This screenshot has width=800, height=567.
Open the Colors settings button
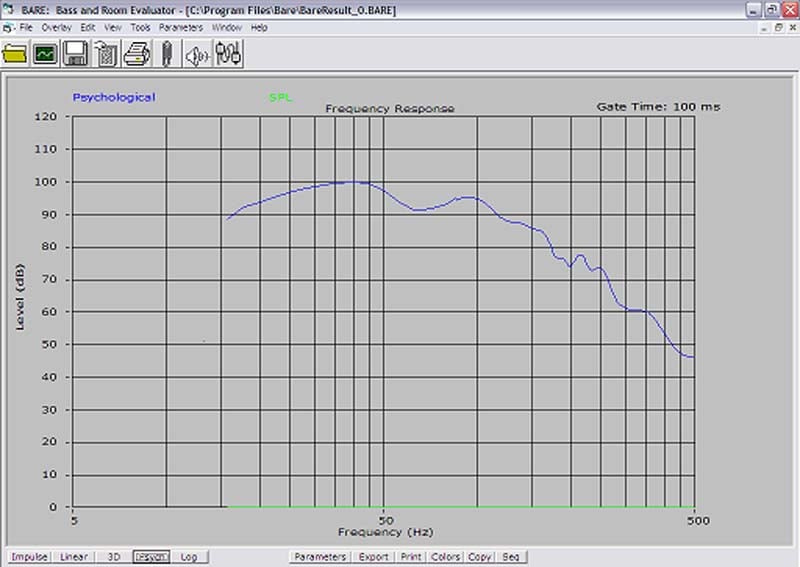coord(445,557)
